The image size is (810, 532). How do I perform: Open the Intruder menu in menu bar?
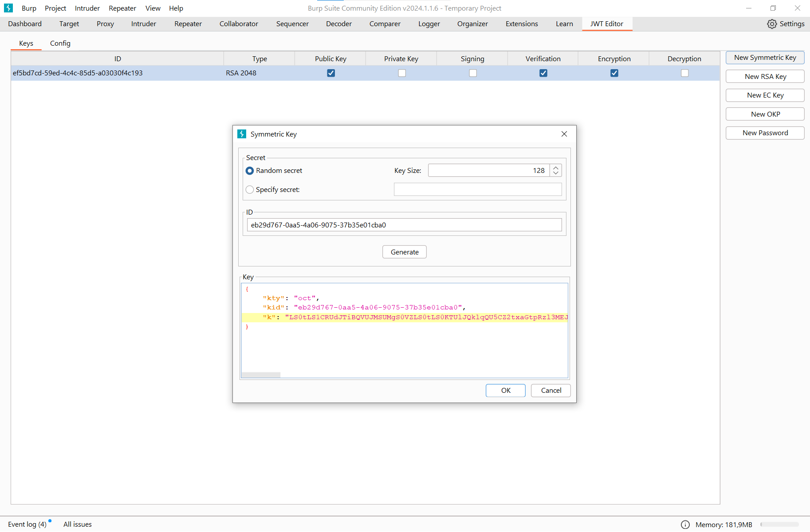87,8
